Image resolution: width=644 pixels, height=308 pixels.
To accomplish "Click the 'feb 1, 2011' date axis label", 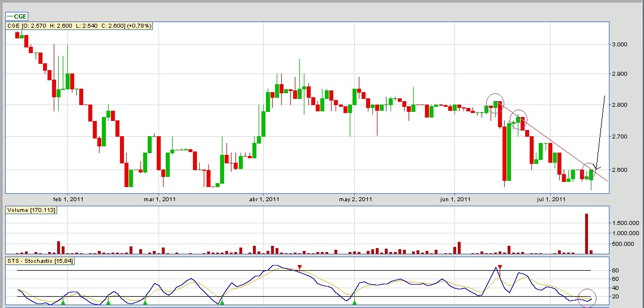I will pyautogui.click(x=67, y=199).
